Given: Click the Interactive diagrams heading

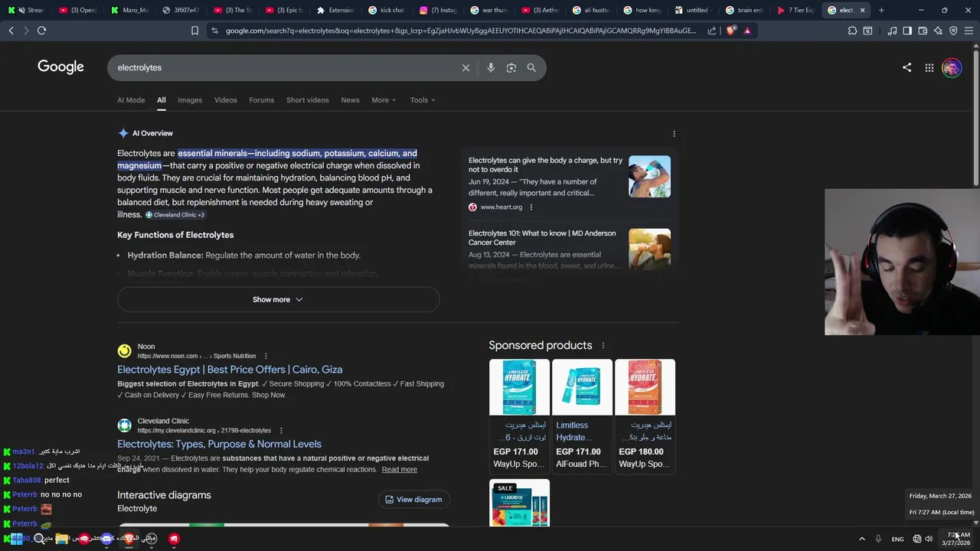Looking at the screenshot, I should (164, 495).
